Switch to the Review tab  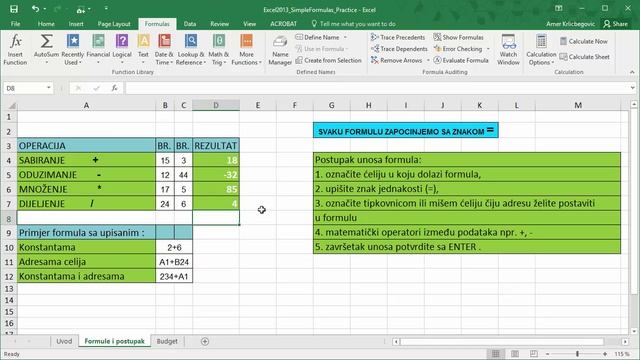(220, 24)
